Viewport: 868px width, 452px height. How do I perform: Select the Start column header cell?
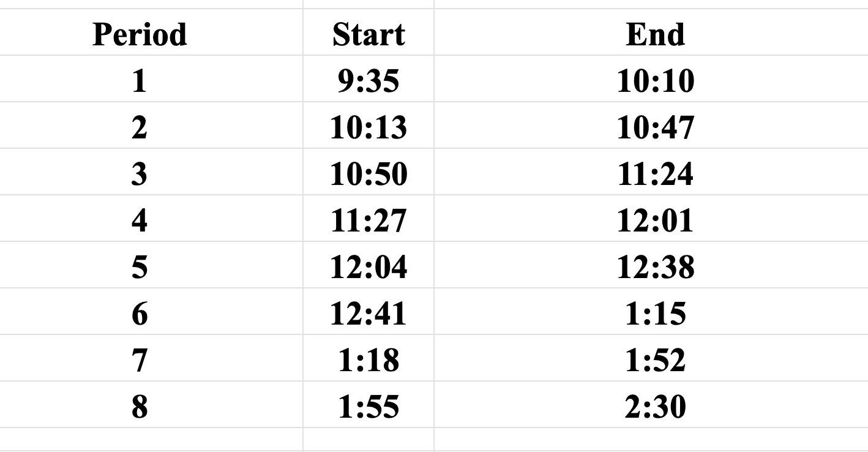[x=369, y=34]
